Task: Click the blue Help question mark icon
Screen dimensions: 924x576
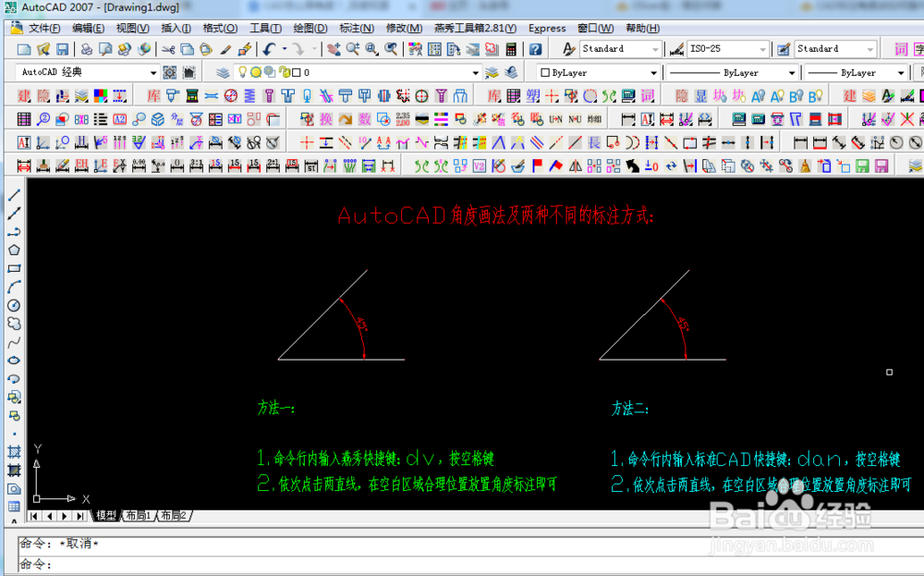Action: pyautogui.click(x=535, y=50)
